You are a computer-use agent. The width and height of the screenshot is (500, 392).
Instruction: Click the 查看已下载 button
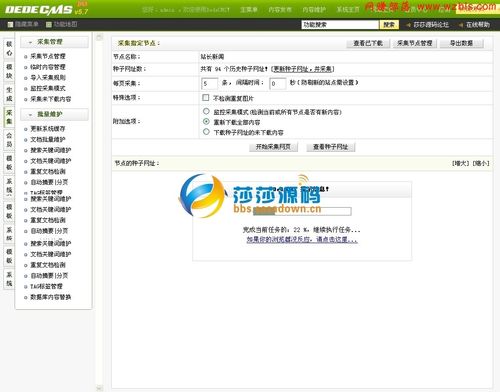368,43
